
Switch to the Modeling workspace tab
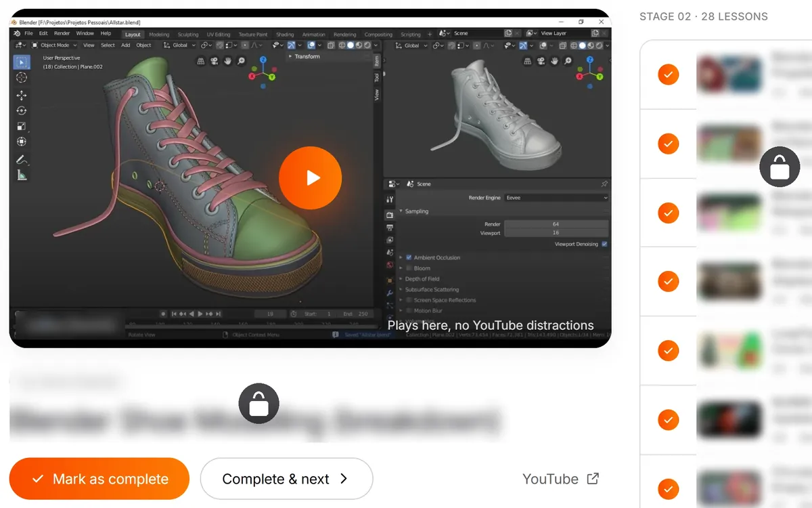click(159, 35)
